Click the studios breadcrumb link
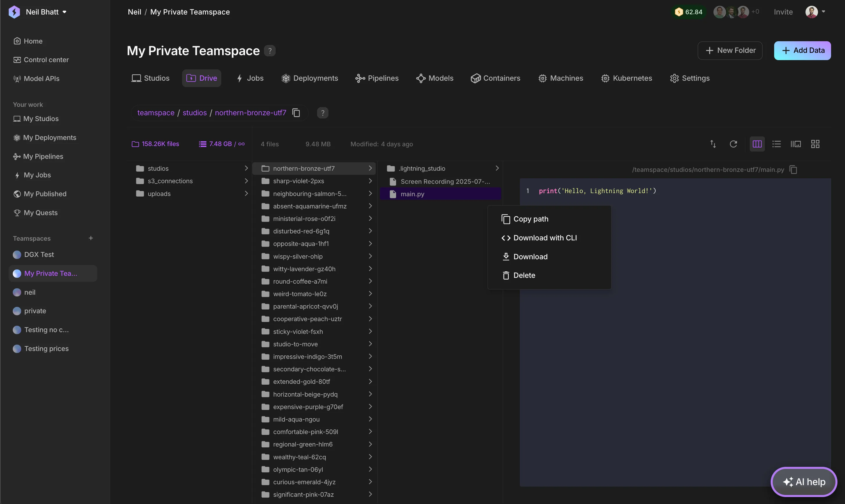This screenshot has height=504, width=845. point(195,113)
